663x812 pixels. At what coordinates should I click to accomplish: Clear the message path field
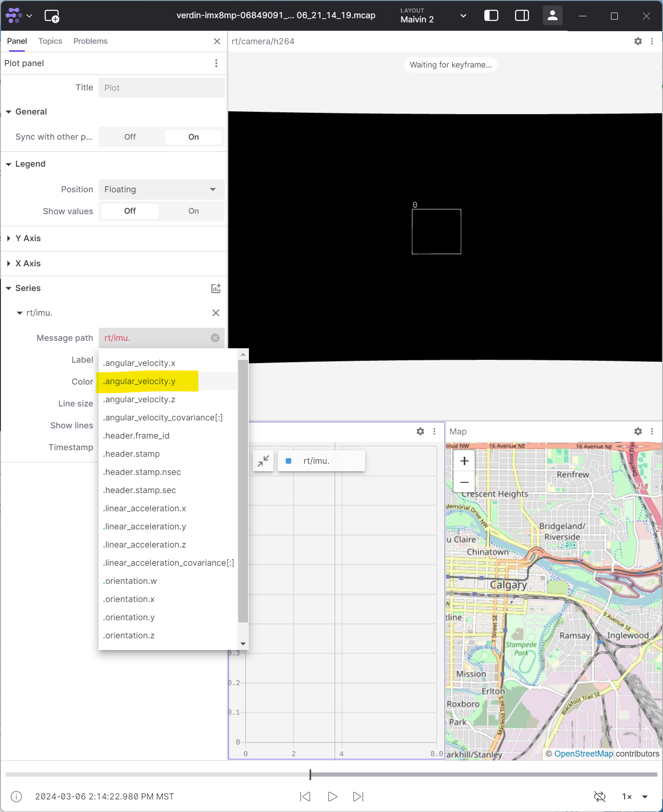point(215,338)
